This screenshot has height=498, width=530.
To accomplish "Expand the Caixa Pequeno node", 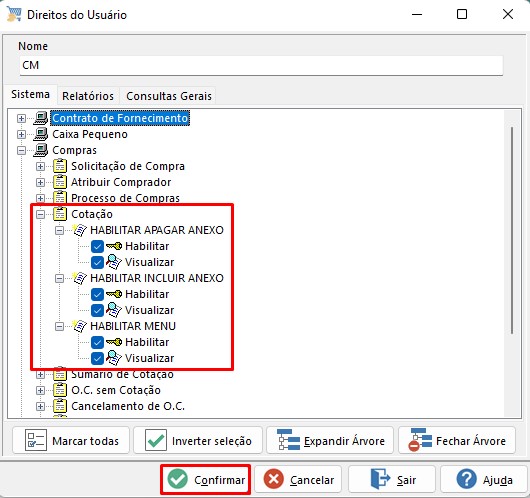I will click(21, 134).
